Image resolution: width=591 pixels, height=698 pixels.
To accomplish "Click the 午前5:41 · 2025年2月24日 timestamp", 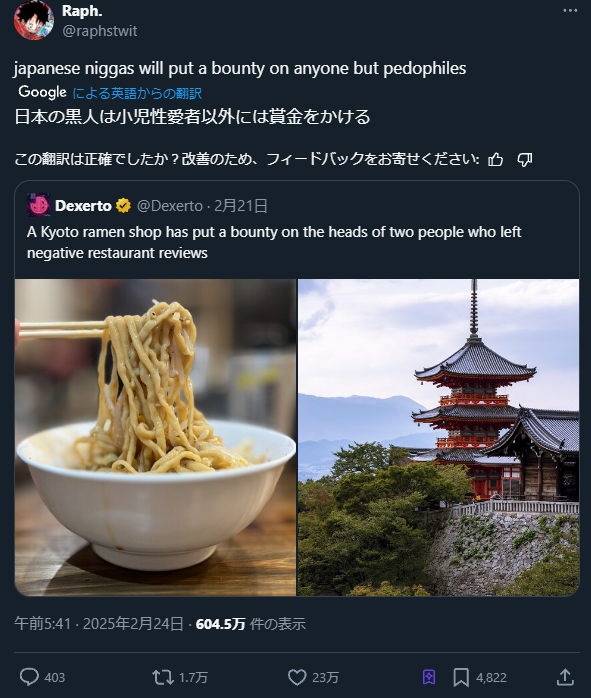I will coord(99,624).
